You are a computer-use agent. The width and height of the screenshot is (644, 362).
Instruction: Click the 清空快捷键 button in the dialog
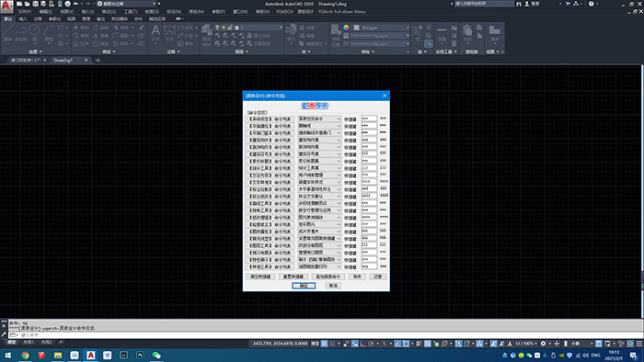point(260,277)
